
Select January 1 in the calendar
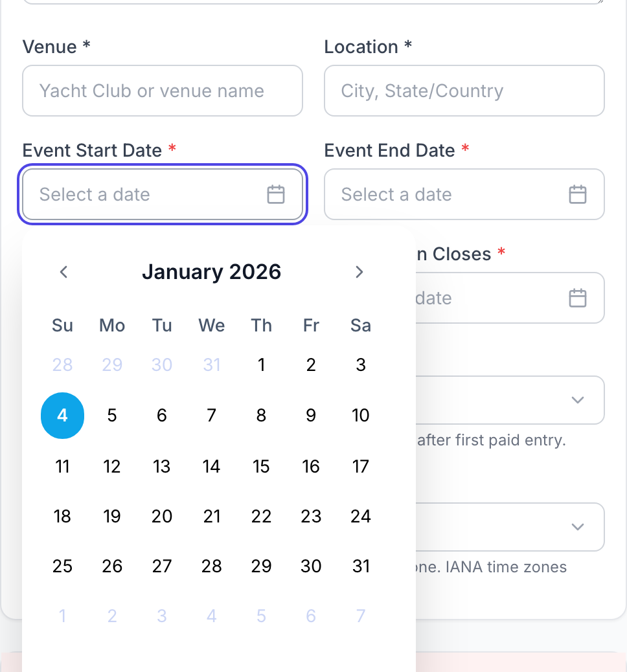[x=261, y=365]
